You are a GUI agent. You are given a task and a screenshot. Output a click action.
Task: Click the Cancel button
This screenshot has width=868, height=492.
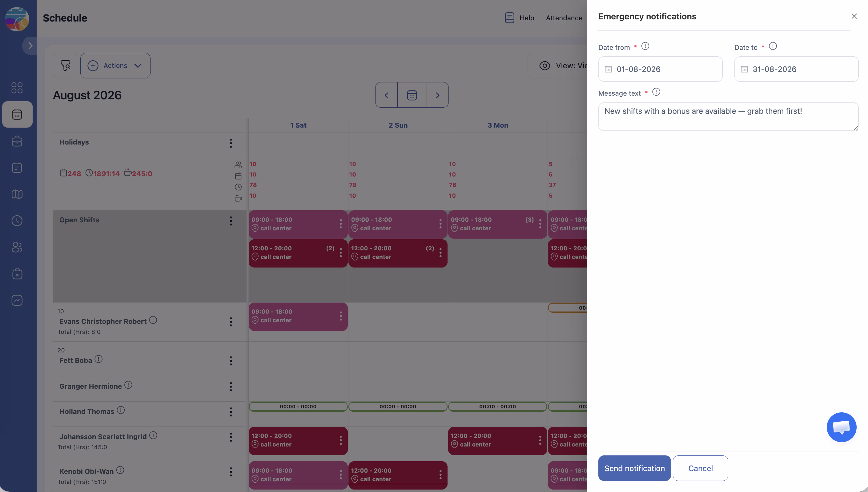[x=700, y=468]
